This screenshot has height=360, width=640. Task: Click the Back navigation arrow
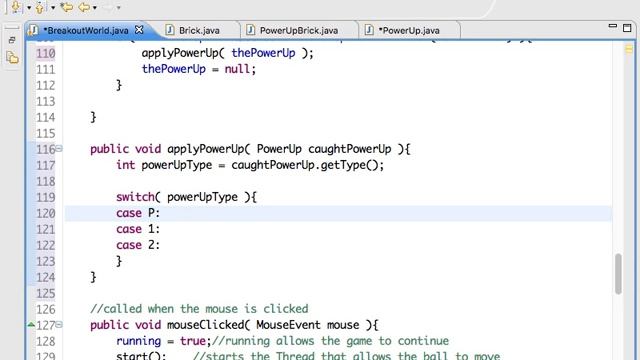(84, 7)
